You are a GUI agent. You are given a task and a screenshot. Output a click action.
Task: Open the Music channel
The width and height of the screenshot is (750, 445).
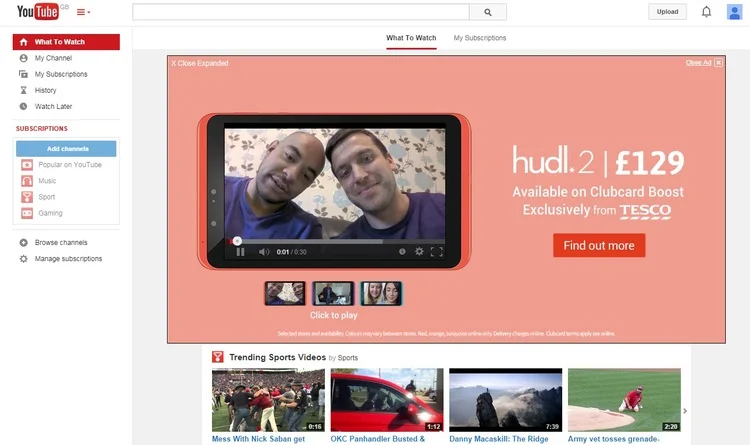click(47, 181)
